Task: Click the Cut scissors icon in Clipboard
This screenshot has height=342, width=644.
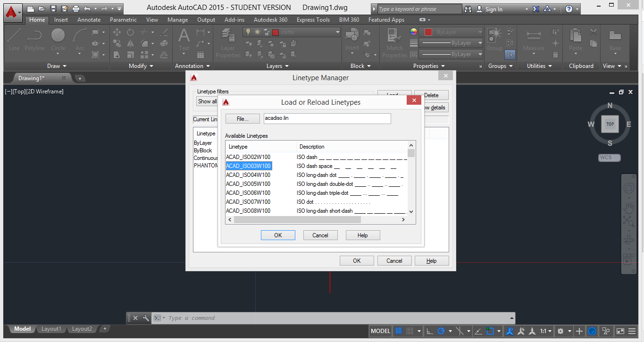Action: (594, 32)
